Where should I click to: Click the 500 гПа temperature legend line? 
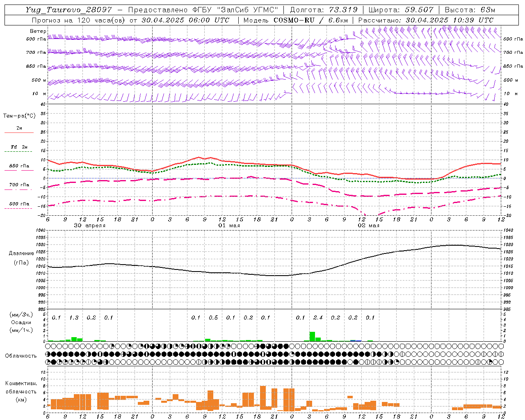(19, 208)
